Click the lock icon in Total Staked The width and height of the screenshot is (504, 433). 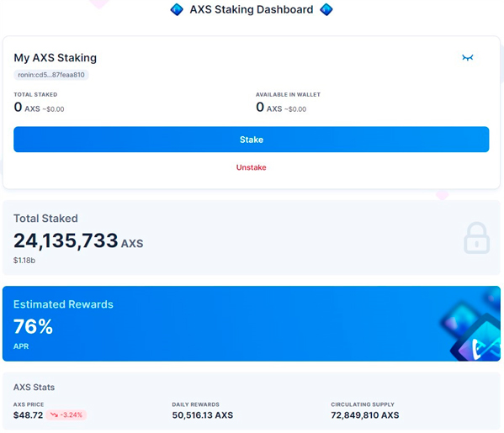pos(476,238)
